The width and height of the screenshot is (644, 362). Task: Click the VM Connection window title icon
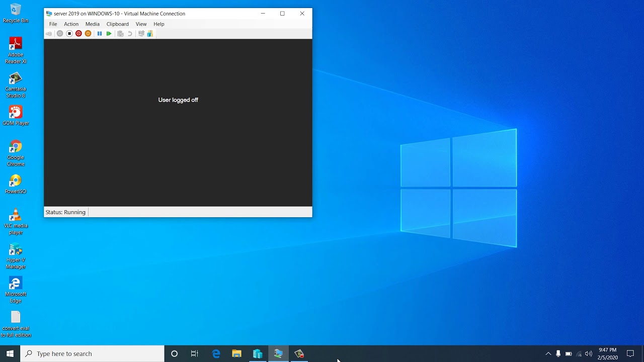(x=49, y=14)
